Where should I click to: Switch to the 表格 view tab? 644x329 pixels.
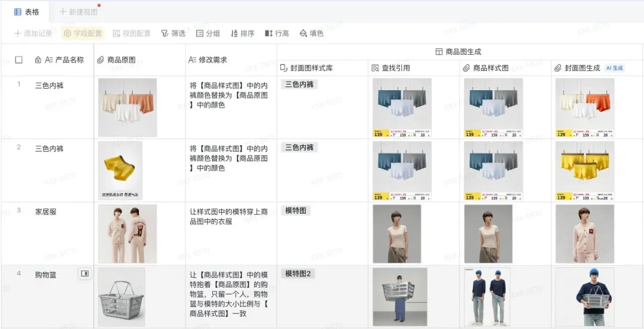click(26, 12)
